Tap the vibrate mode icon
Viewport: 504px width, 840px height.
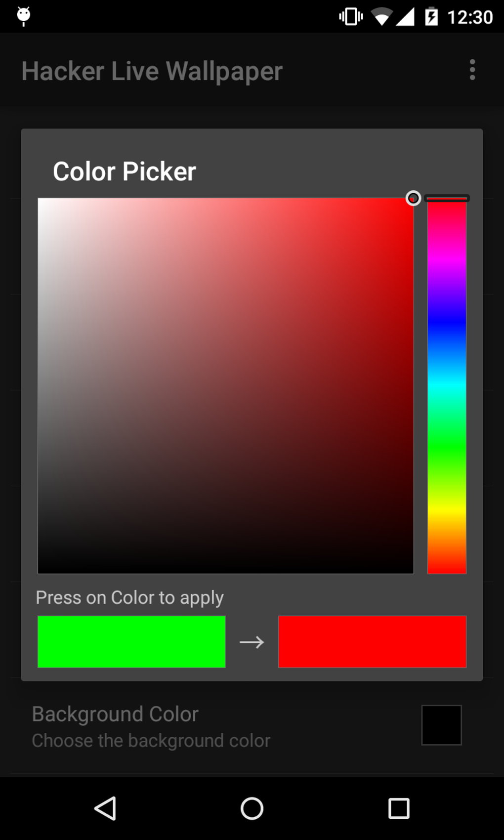[351, 17]
